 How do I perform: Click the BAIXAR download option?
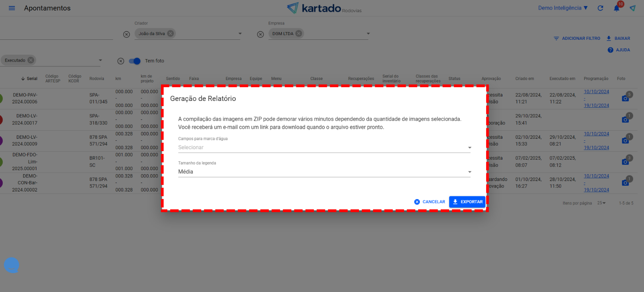pyautogui.click(x=618, y=39)
